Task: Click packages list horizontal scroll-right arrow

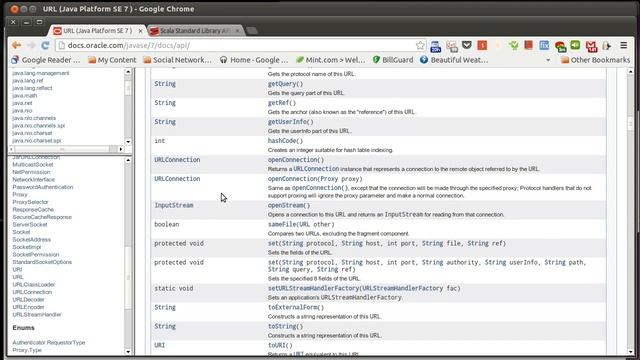Action: click(x=120, y=149)
